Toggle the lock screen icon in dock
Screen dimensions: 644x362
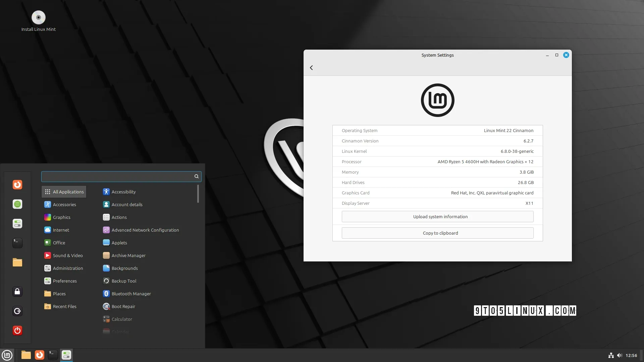point(17,291)
